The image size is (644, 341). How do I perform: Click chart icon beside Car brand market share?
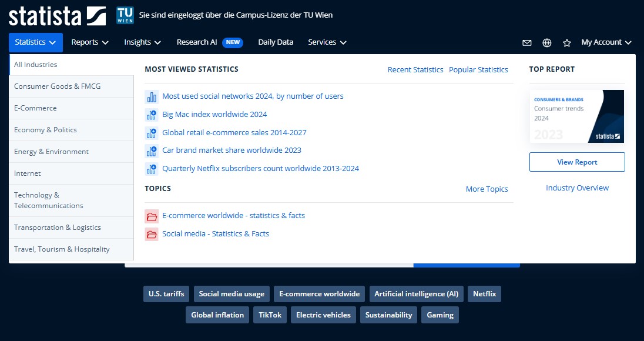coord(152,151)
